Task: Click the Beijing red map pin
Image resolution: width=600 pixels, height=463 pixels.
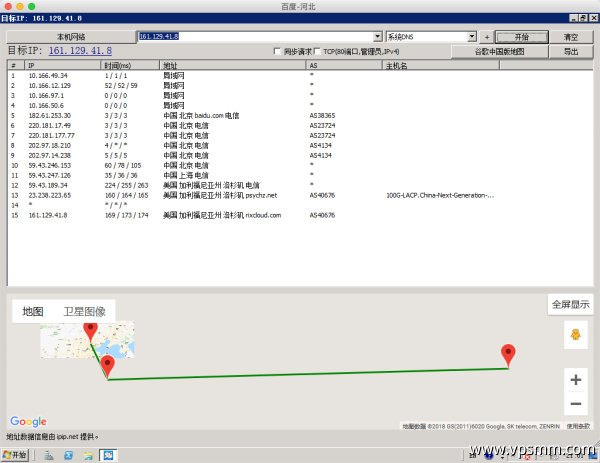Action: pos(90,331)
